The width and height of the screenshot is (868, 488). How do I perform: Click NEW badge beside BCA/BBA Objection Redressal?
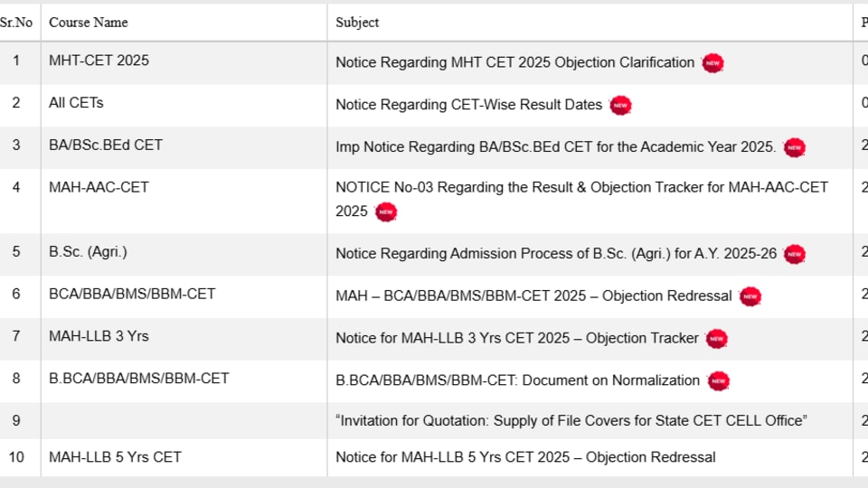tap(750, 296)
